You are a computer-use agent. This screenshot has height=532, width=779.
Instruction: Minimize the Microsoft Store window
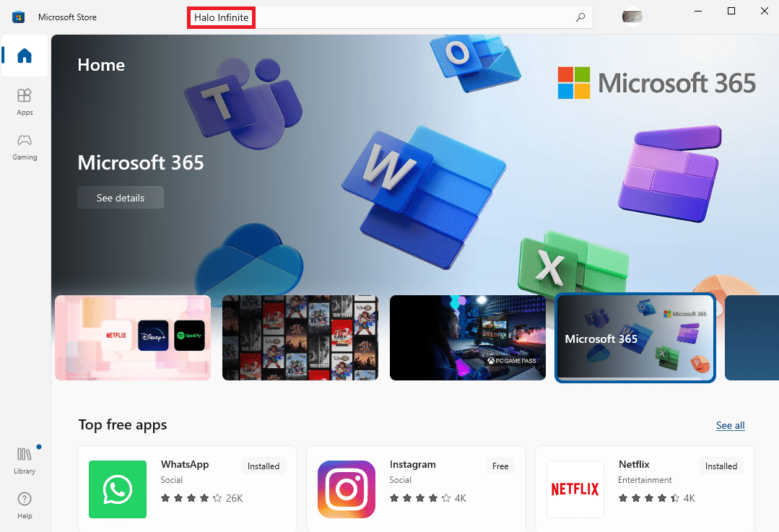click(698, 11)
